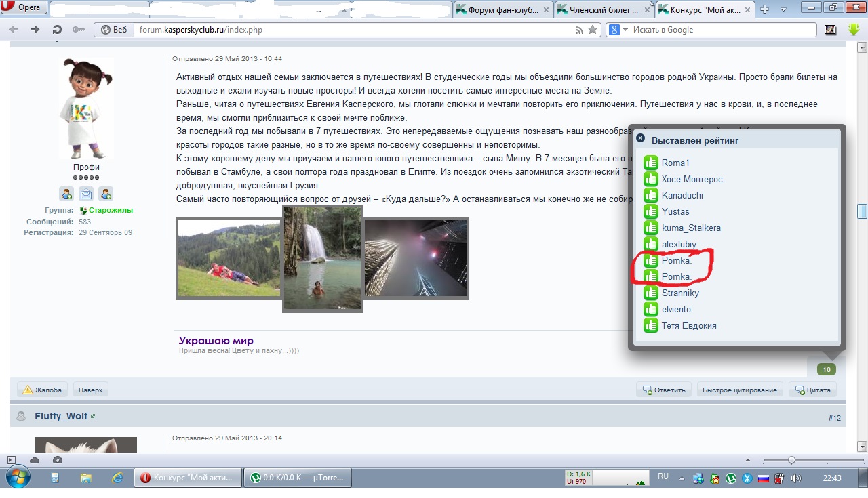Click the thumbs-up icon next to kuma_Stalkera
The width and height of the screenshot is (868, 498).
click(651, 228)
